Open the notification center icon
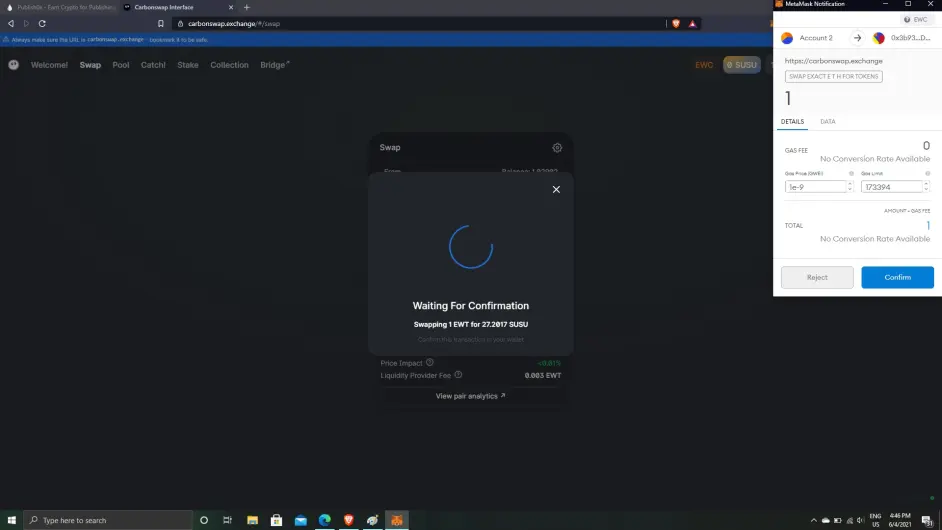Viewport: 942px width, 530px height. [928, 520]
